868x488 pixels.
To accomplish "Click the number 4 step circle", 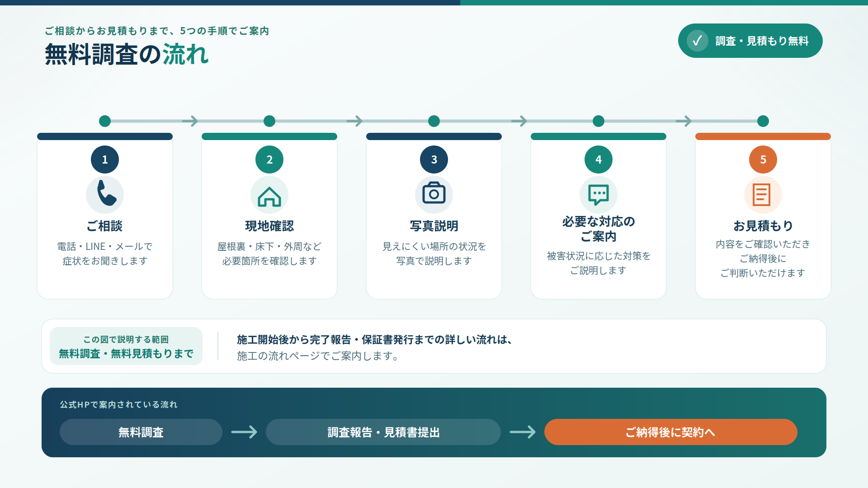I will tap(599, 160).
